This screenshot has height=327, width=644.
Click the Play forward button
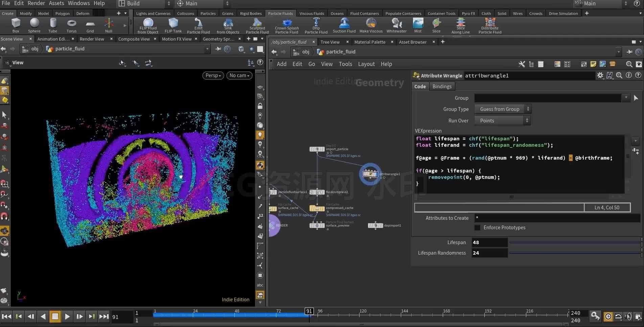[67, 317]
